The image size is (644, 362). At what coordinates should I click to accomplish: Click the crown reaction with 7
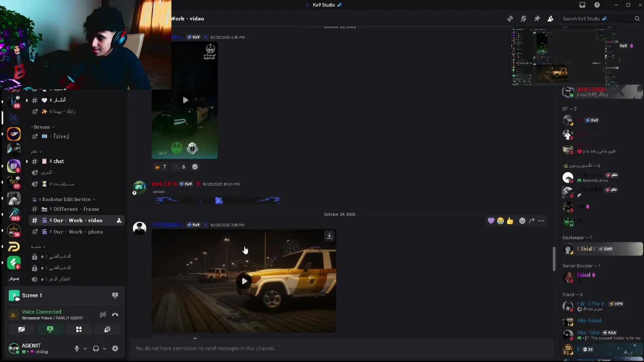click(x=160, y=166)
